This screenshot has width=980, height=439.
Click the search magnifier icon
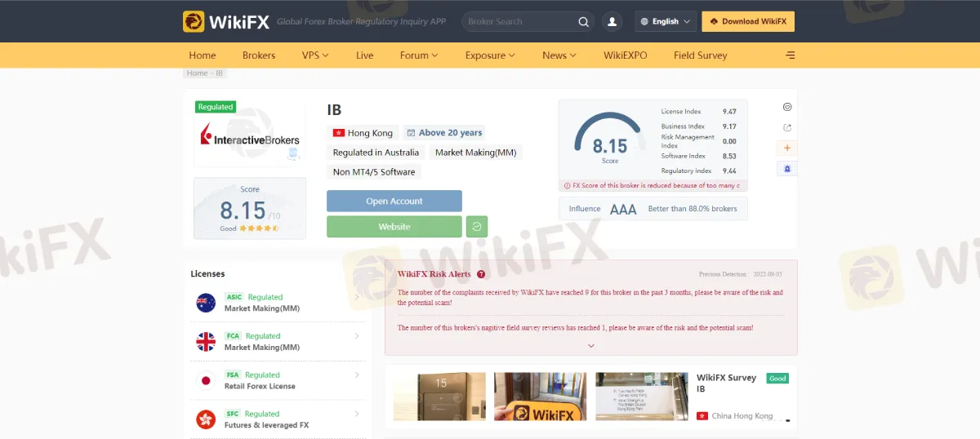tap(583, 22)
